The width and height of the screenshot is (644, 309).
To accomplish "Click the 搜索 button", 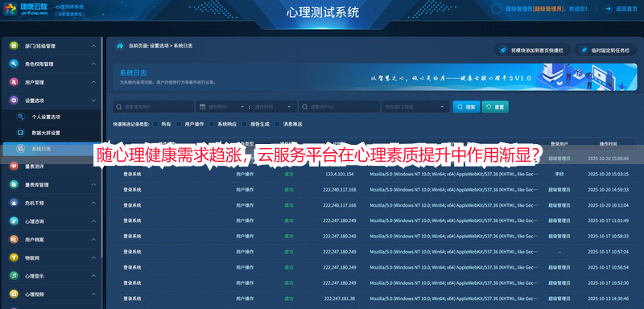I will [466, 107].
